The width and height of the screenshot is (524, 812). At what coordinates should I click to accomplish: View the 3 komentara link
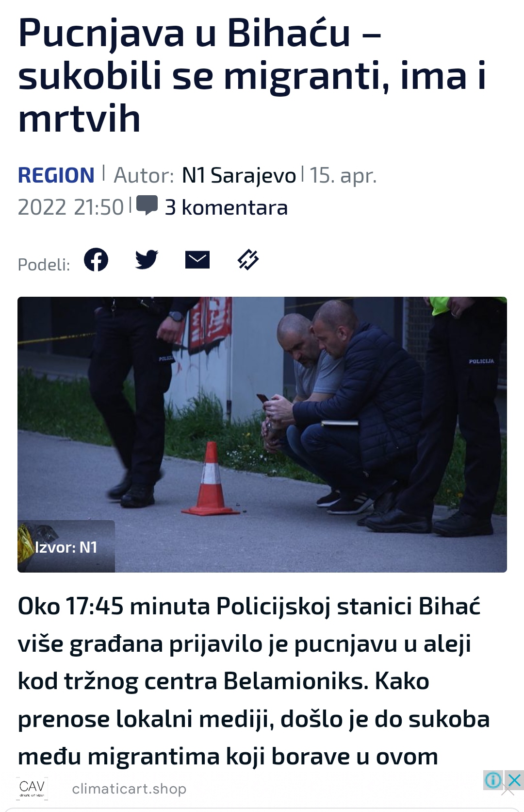(x=226, y=207)
